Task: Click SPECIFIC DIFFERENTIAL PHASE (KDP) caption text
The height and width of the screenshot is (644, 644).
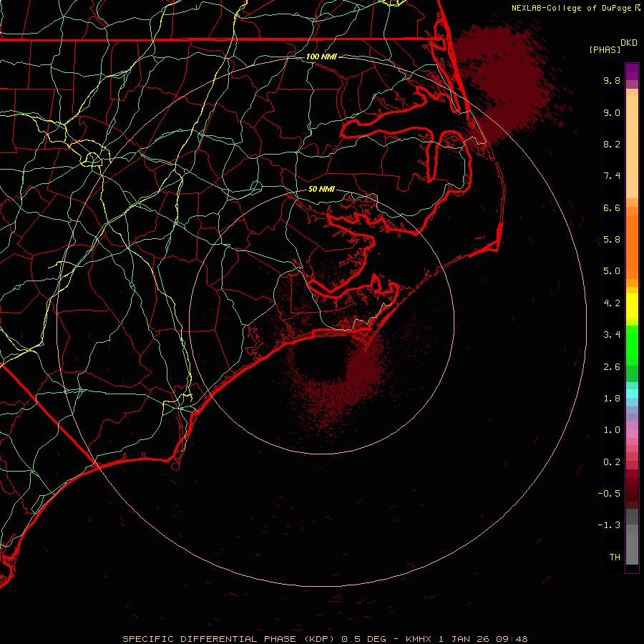Action: (230, 639)
